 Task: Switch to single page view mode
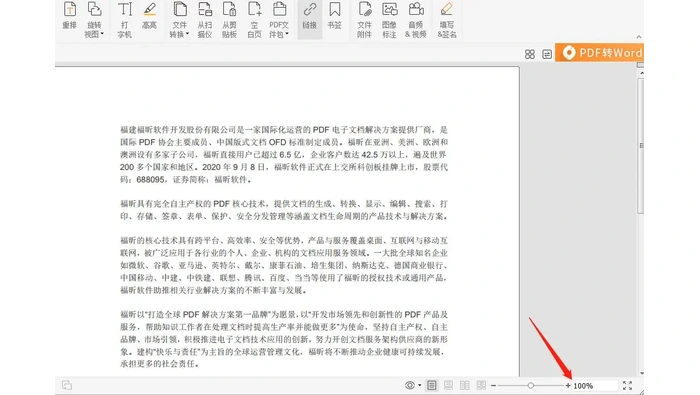pyautogui.click(x=432, y=385)
